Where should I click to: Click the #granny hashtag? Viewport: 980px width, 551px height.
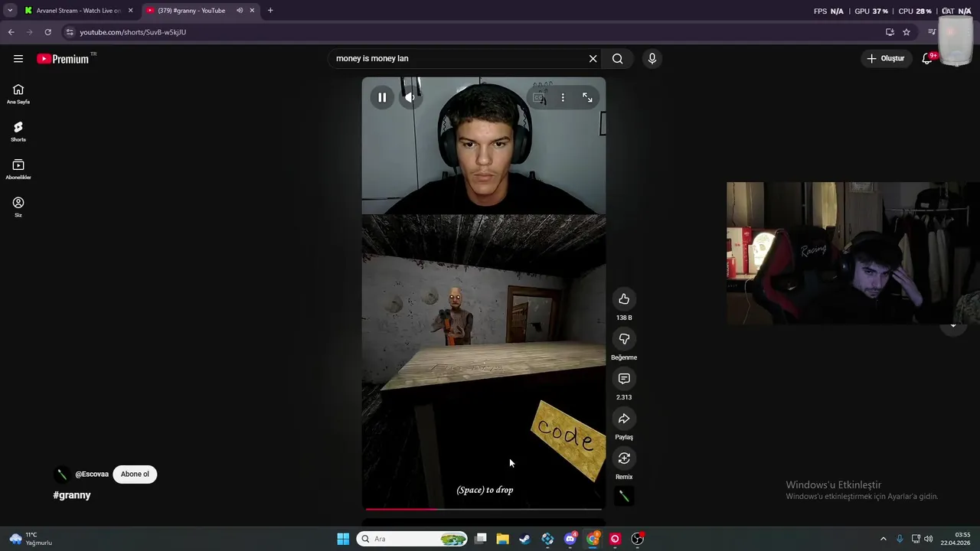click(x=72, y=495)
